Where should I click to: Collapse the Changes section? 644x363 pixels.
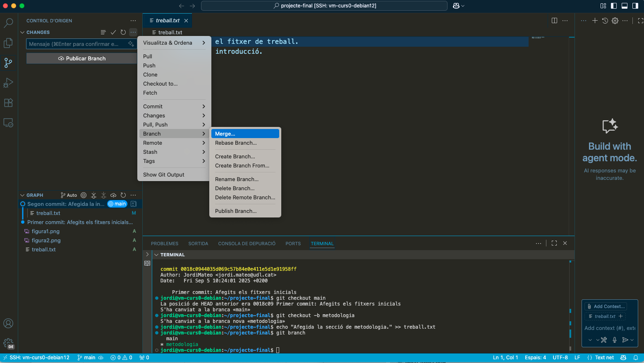(22, 32)
